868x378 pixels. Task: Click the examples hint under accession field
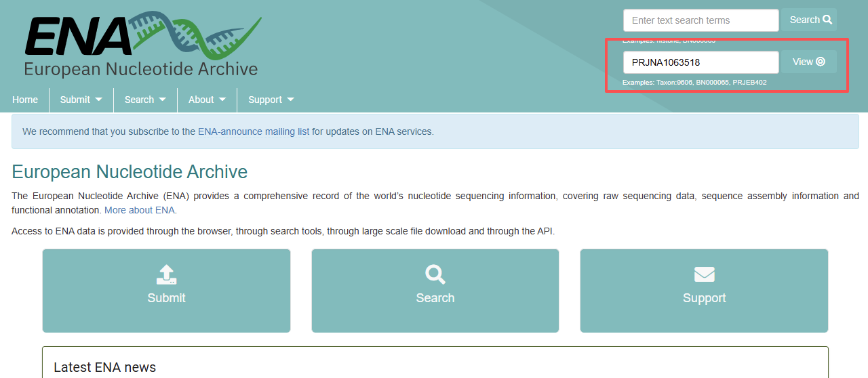coord(694,83)
